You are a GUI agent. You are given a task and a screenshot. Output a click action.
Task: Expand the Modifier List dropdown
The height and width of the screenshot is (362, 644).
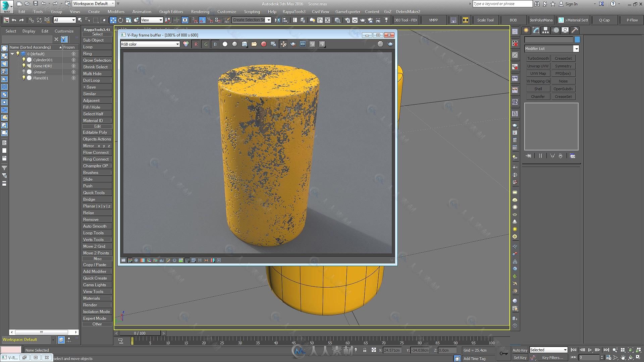[x=576, y=49]
